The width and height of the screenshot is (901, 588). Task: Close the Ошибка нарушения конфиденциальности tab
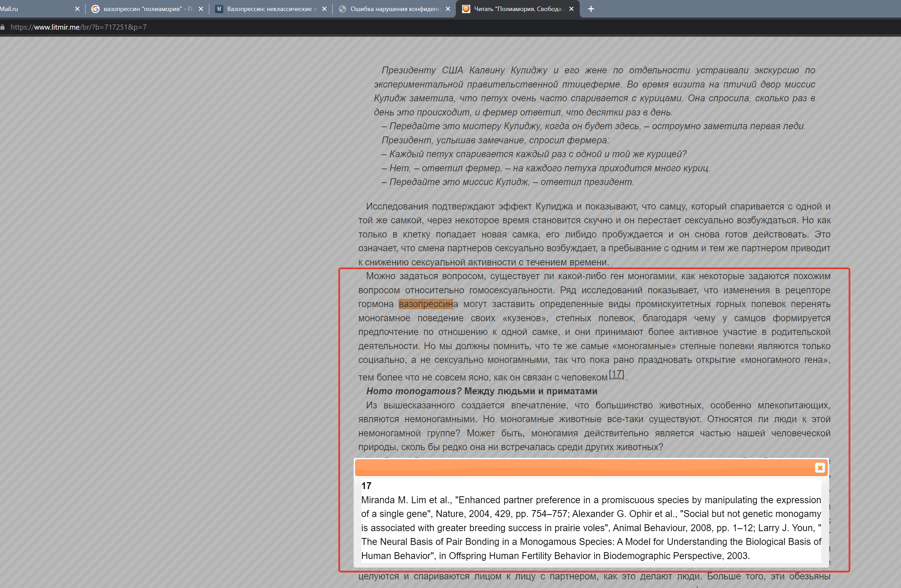tap(448, 9)
